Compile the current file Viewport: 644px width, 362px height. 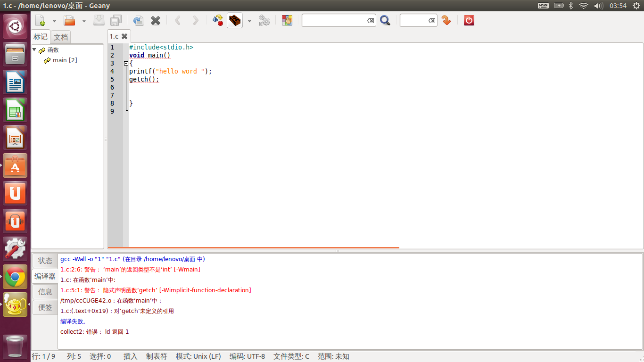coord(217,21)
